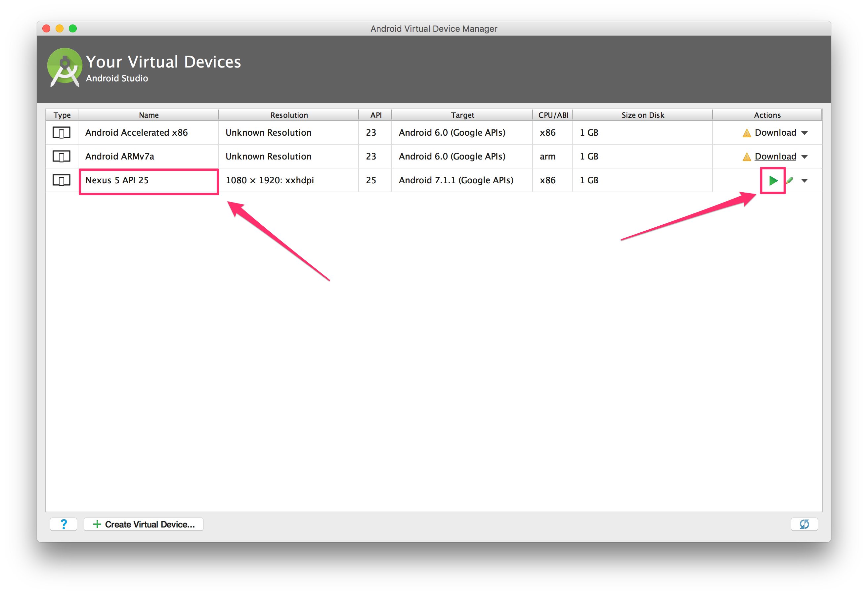This screenshot has width=868, height=595.
Task: Expand Download dropdown for Android Accelerated x86
Action: click(805, 133)
